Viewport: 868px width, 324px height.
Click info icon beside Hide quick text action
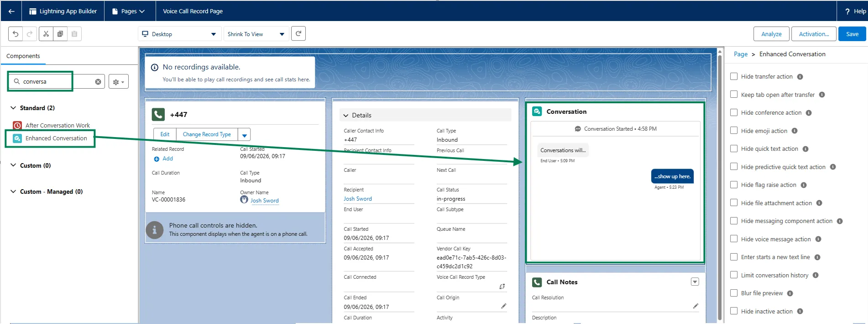[805, 149]
